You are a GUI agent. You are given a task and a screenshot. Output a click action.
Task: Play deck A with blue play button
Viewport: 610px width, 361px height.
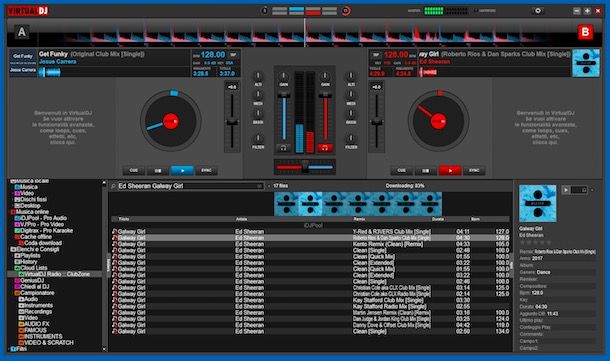pos(182,170)
